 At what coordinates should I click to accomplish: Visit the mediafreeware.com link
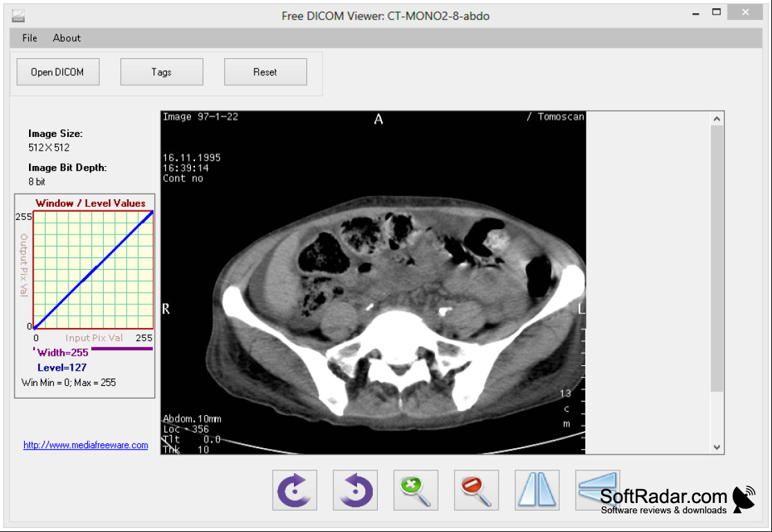pyautogui.click(x=86, y=445)
